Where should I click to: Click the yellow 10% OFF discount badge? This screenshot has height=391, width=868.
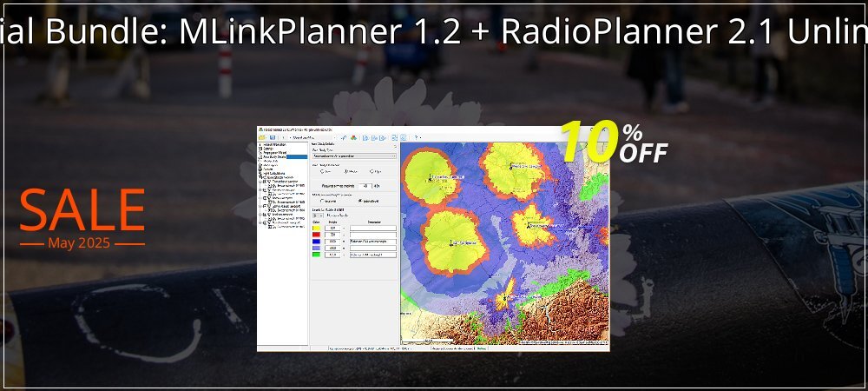614,142
